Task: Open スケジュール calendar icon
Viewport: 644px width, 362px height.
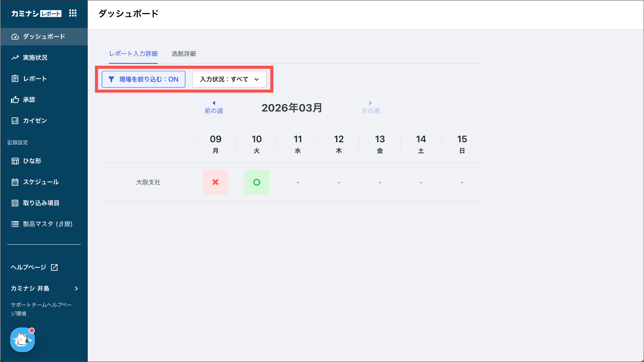Action: click(15, 182)
